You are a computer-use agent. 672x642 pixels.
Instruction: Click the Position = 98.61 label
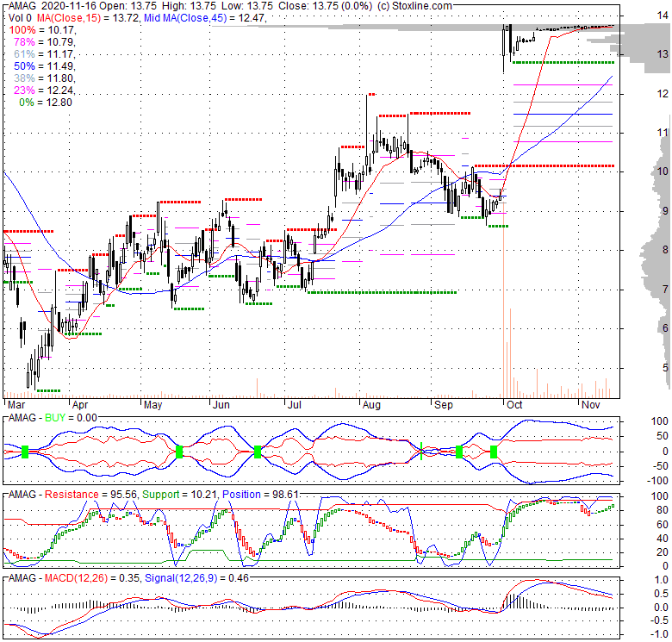(260, 494)
